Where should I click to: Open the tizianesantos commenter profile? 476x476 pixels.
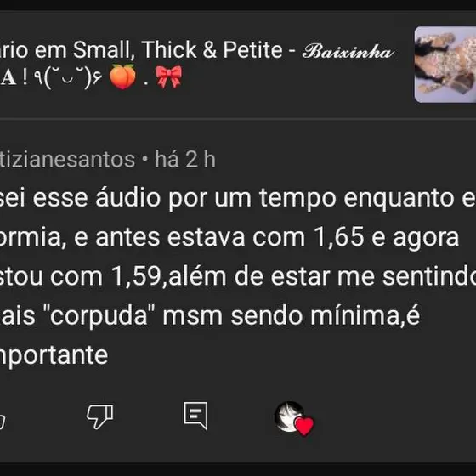[67, 159]
